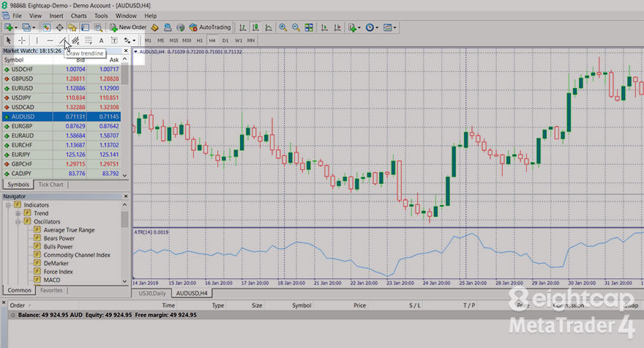This screenshot has width=644, height=348.
Task: Collapse the Indicators tree node
Action: [8, 205]
